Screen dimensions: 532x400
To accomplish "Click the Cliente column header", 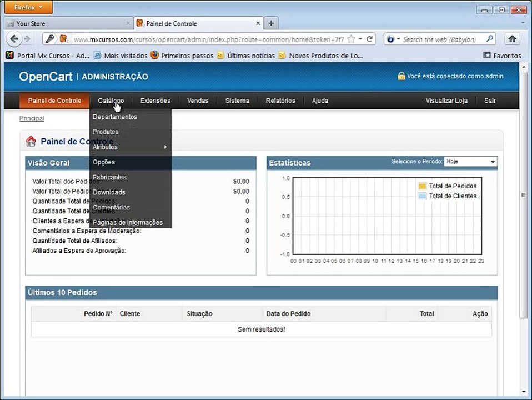I will (129, 313).
